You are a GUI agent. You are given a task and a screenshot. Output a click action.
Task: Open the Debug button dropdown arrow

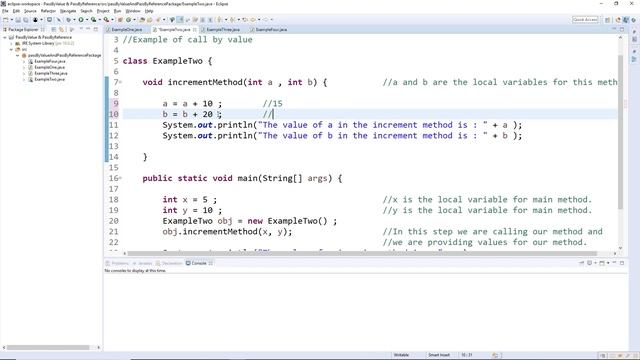coord(74,20)
